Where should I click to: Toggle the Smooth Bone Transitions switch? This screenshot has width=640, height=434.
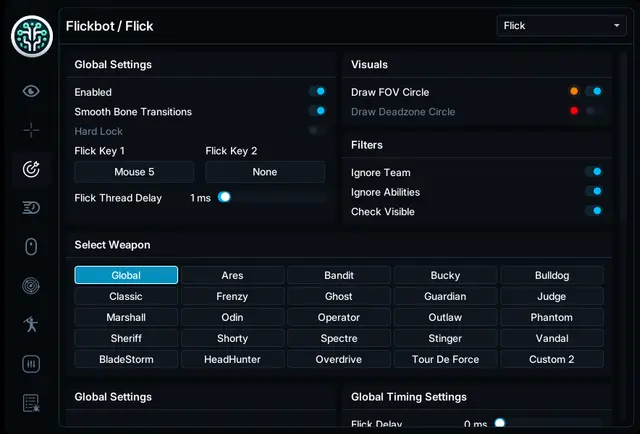click(x=318, y=111)
